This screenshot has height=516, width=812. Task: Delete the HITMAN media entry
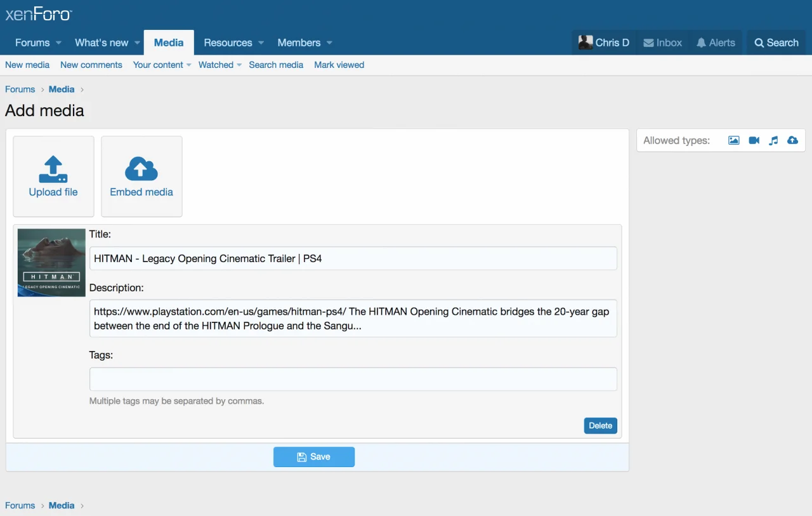[x=600, y=425]
